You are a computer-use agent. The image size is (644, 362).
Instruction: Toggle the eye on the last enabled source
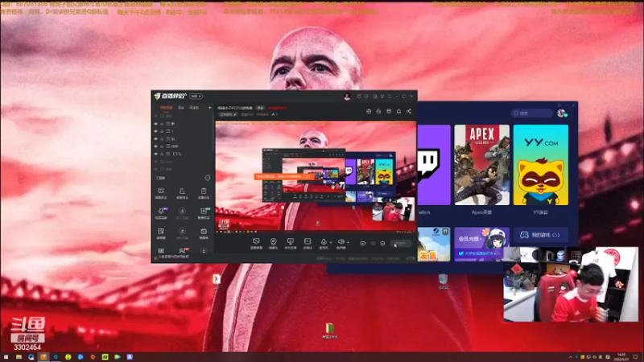tap(156, 154)
